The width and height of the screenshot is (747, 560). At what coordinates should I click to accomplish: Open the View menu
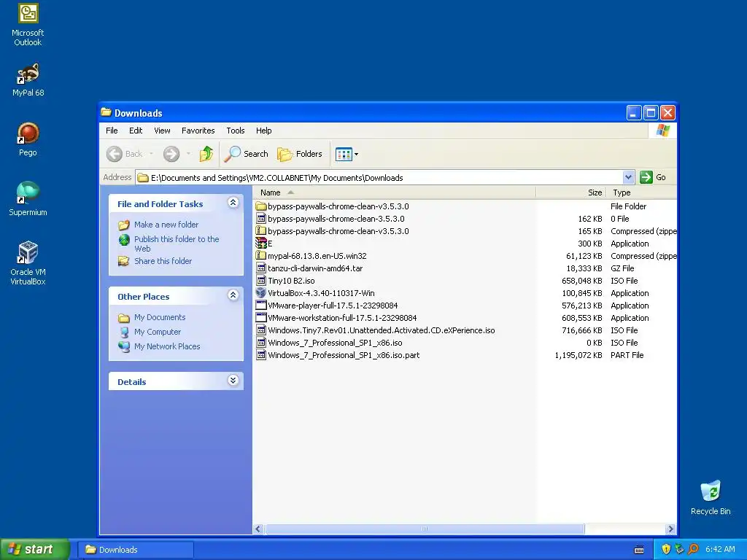[162, 131]
